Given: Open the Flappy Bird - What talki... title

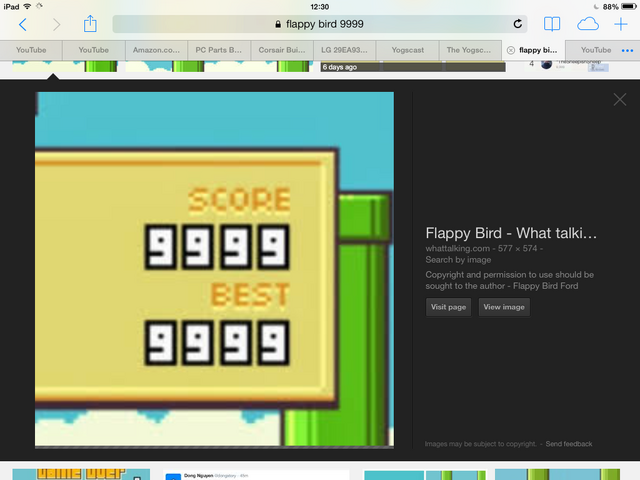Looking at the screenshot, I should pos(511,233).
